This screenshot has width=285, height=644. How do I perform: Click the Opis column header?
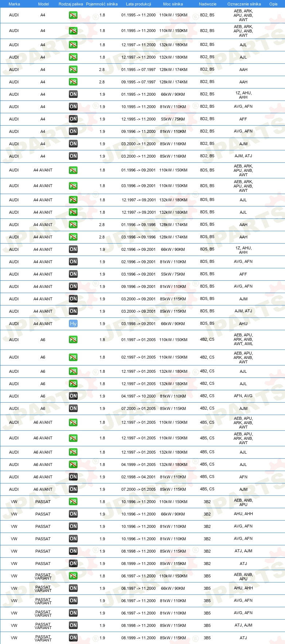pos(273,4)
